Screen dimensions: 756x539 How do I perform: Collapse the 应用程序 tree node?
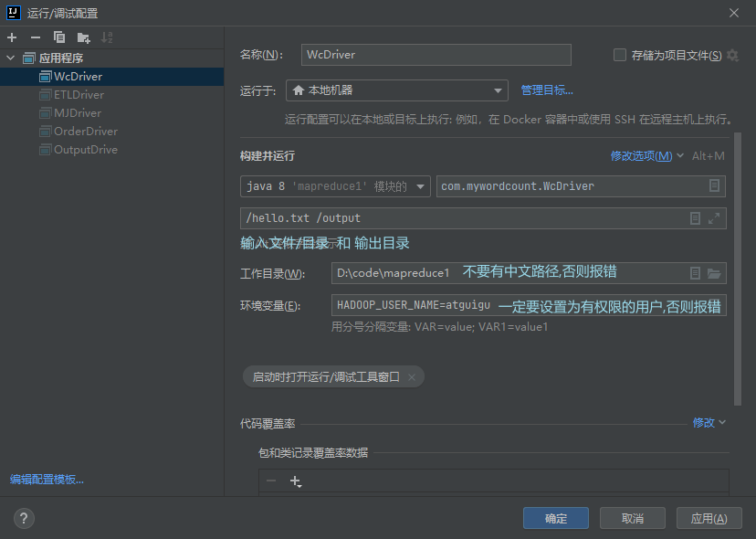[x=11, y=58]
